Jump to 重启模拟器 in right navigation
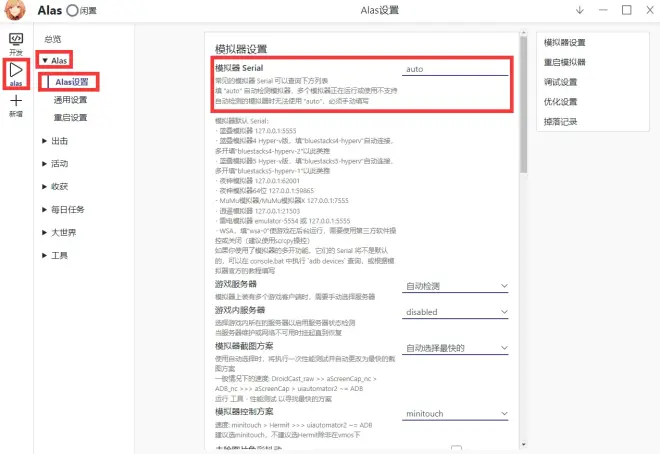Screen dimensions: 660x454 click(564, 62)
